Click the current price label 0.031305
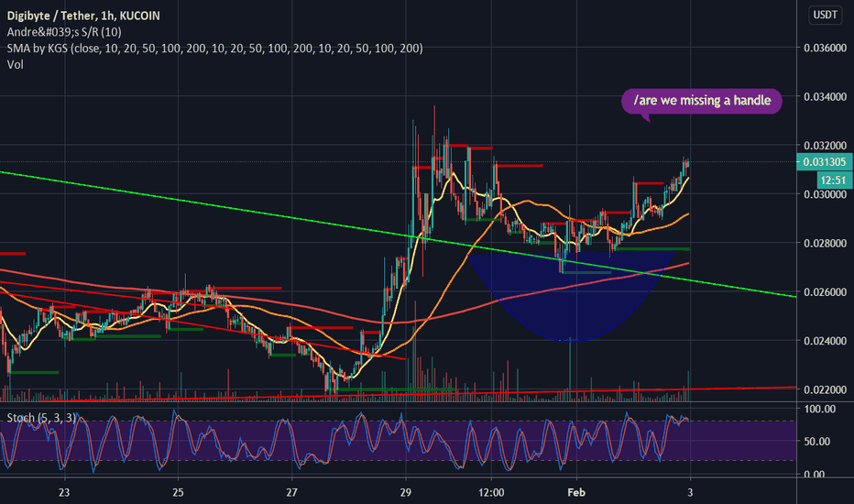 (824, 162)
